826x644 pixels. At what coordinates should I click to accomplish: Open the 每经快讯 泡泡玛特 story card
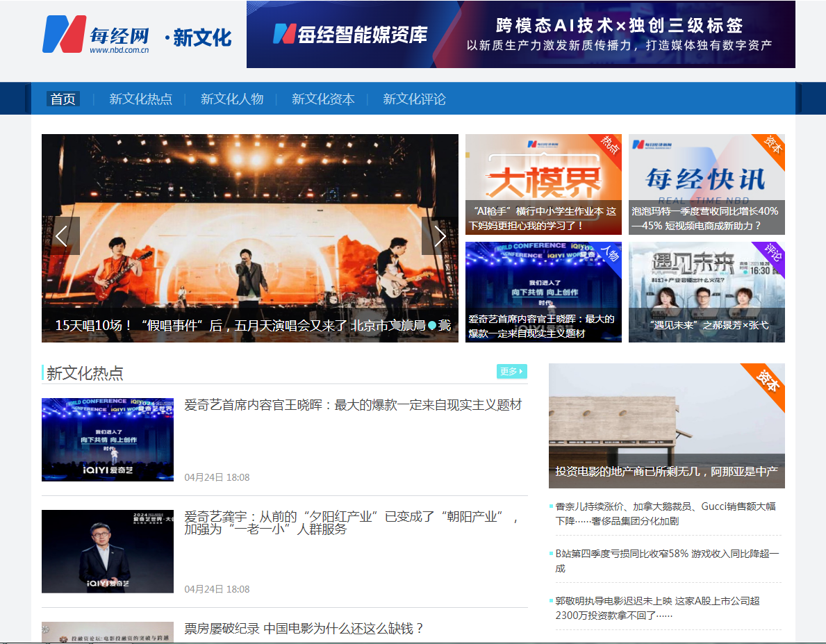[x=707, y=184]
